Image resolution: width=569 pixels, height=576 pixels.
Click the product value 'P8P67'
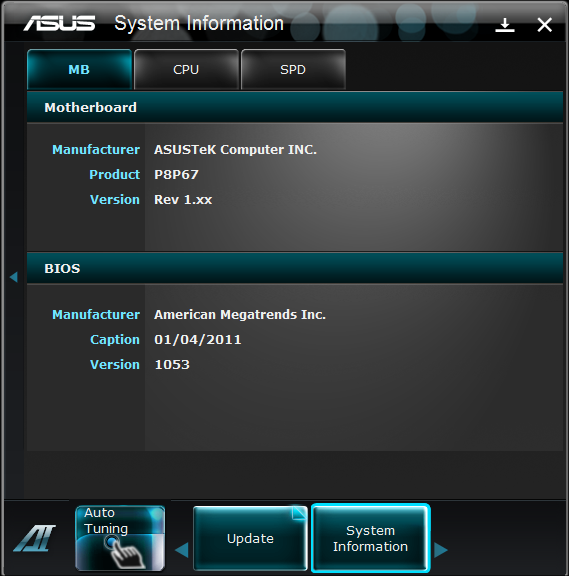(176, 174)
